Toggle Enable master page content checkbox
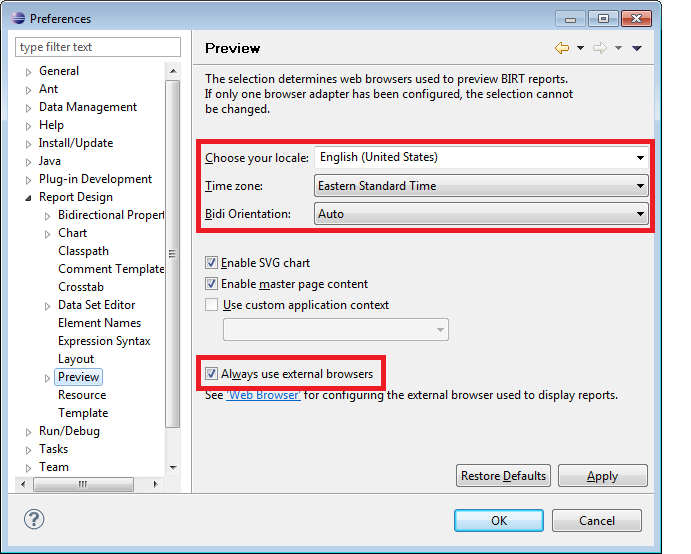Viewport: 691px width, 554px height. point(211,284)
